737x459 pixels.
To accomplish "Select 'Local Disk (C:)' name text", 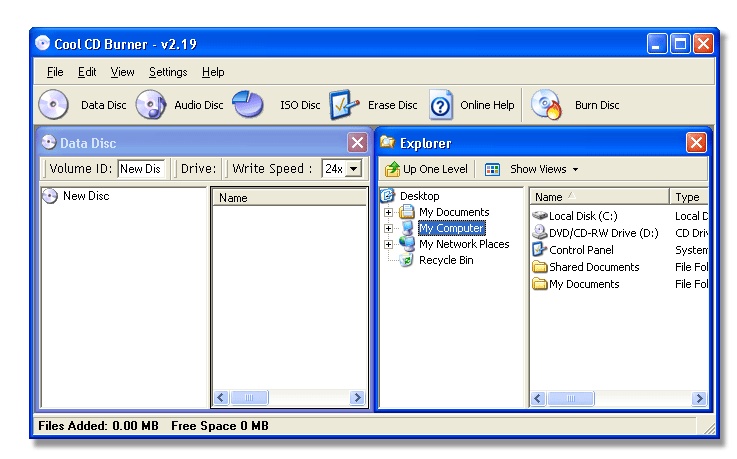I will 583,216.
